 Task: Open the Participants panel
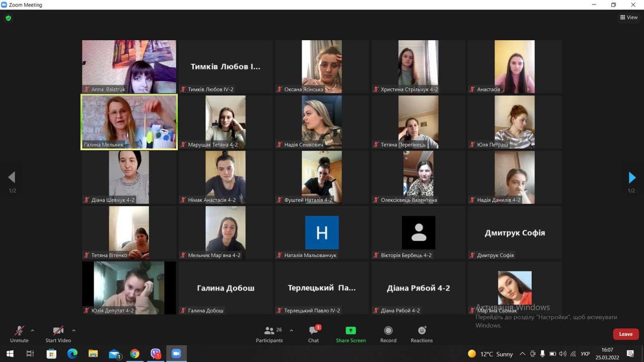pyautogui.click(x=269, y=334)
